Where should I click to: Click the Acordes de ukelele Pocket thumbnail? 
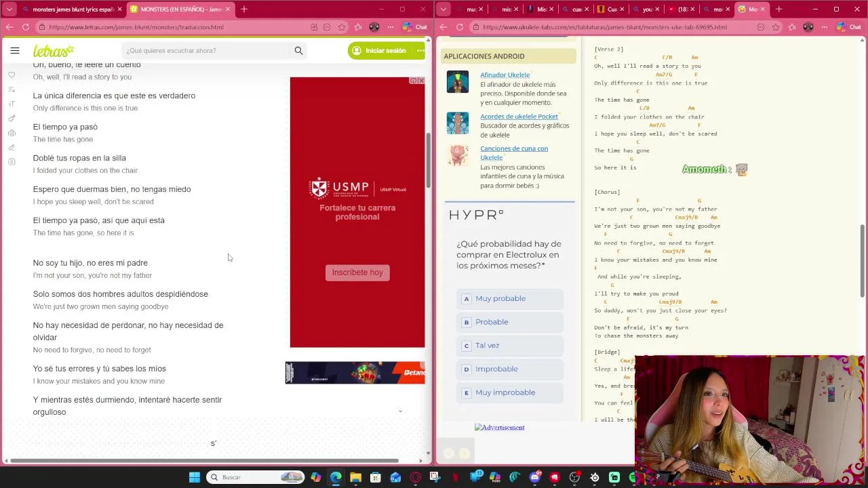pyautogui.click(x=458, y=123)
